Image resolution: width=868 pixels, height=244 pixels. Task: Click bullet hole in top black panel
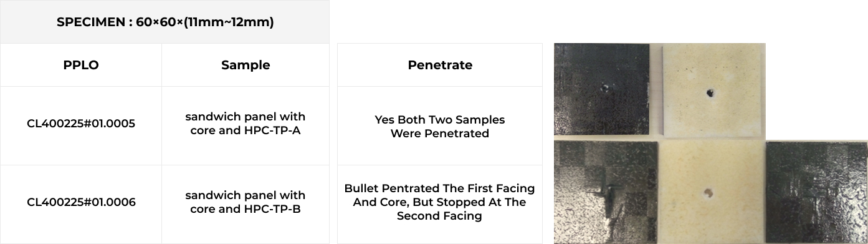[603, 88]
